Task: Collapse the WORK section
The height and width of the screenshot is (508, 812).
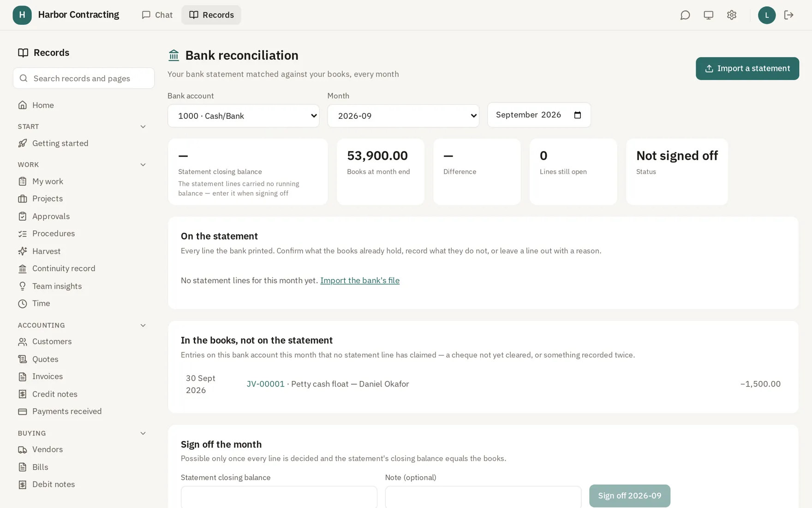Action: [143, 165]
